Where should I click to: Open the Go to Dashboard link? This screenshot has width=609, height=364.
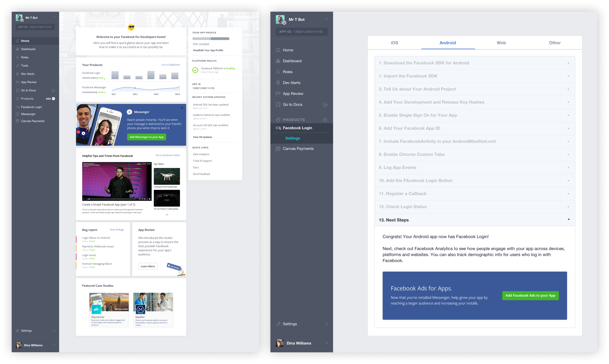pyautogui.click(x=171, y=65)
